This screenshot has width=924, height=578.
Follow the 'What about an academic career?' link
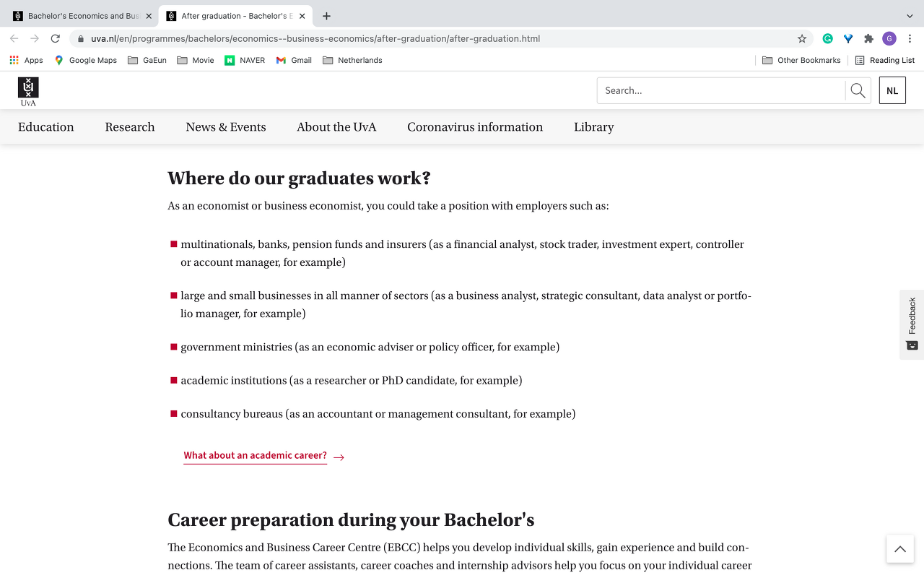click(x=256, y=456)
